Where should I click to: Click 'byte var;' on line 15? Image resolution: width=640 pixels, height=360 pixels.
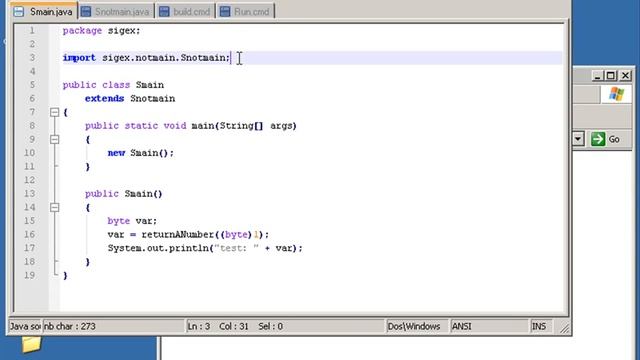pos(132,221)
